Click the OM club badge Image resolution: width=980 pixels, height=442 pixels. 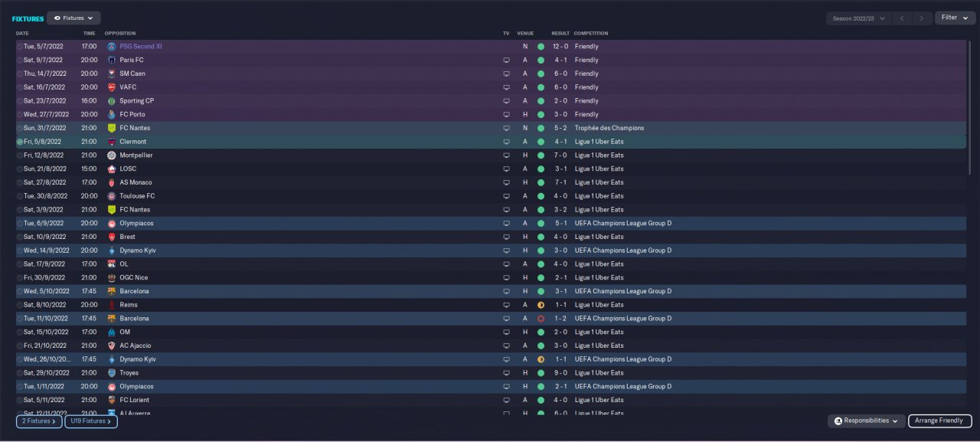click(112, 332)
